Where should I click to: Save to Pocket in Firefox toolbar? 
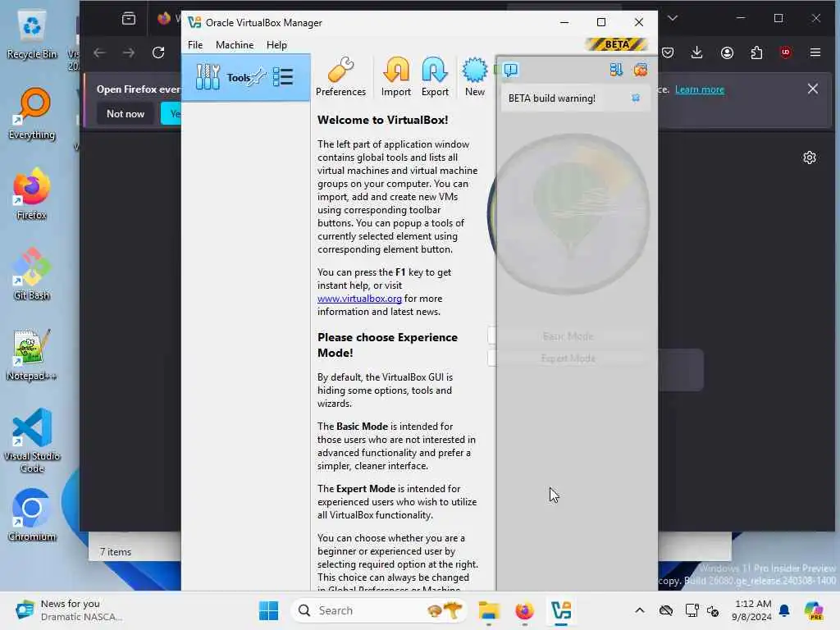pos(668,52)
